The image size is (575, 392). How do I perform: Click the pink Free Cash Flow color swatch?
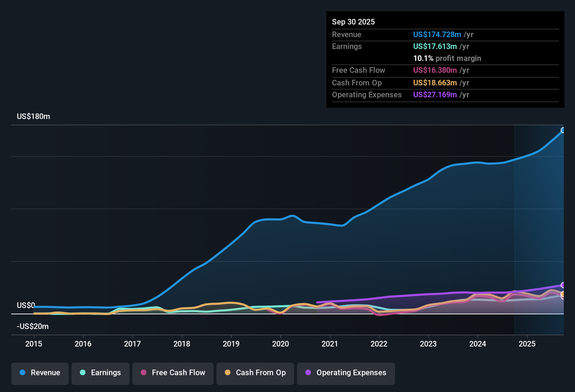click(143, 373)
